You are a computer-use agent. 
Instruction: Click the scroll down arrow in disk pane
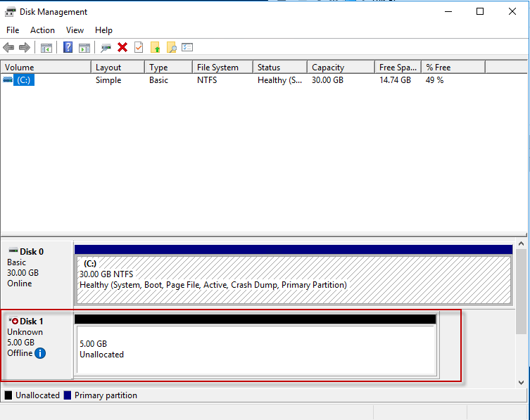(x=521, y=382)
